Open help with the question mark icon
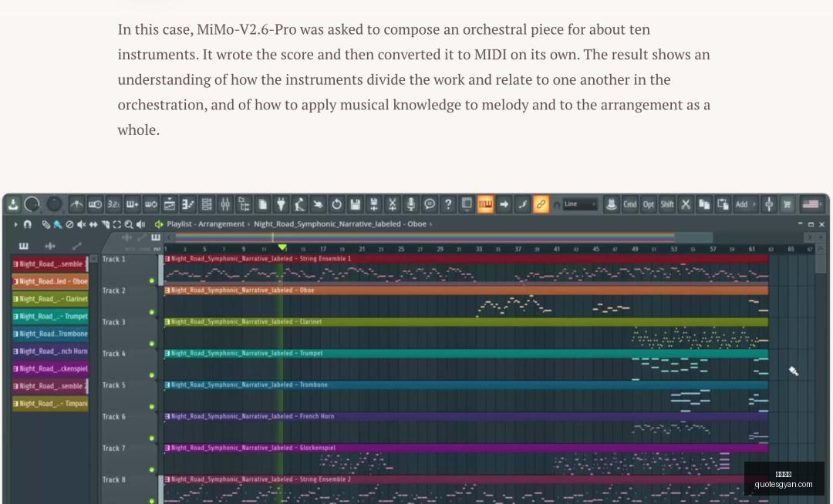833x504 pixels. 448,204
